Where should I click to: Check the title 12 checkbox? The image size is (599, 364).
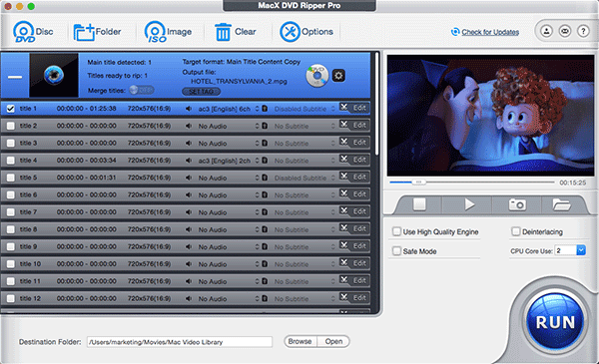point(11,298)
